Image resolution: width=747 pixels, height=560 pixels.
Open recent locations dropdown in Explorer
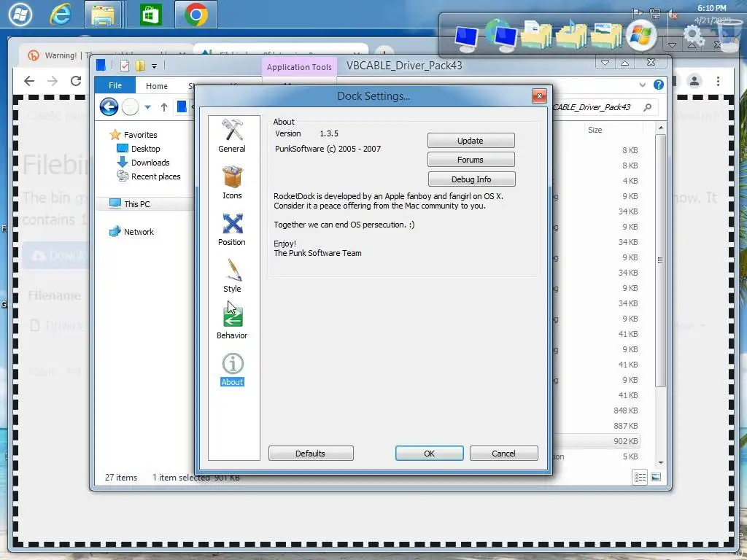[147, 107]
